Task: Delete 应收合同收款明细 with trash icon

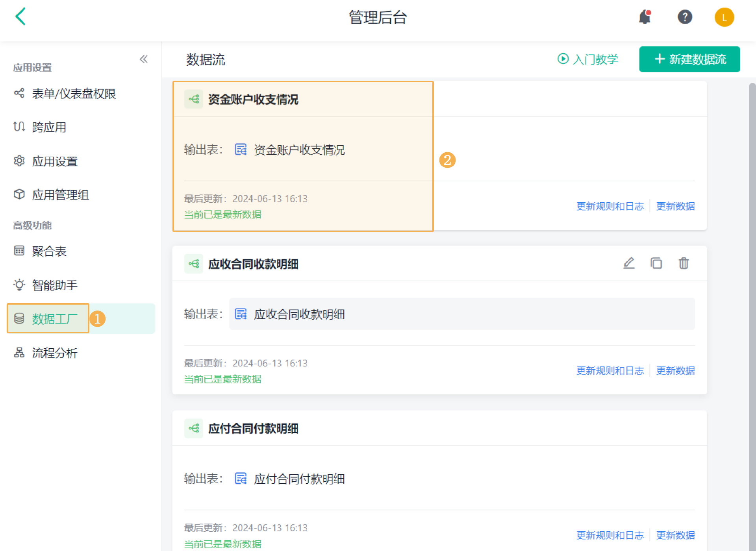Action: (x=684, y=263)
